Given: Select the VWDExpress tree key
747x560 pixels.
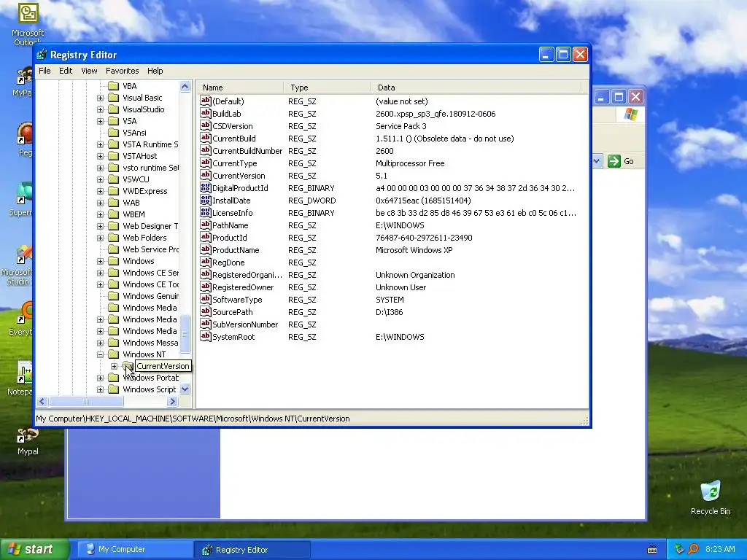Looking at the screenshot, I should point(145,191).
